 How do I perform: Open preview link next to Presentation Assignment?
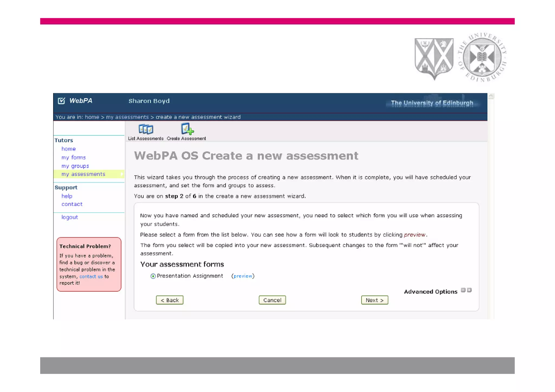click(243, 276)
